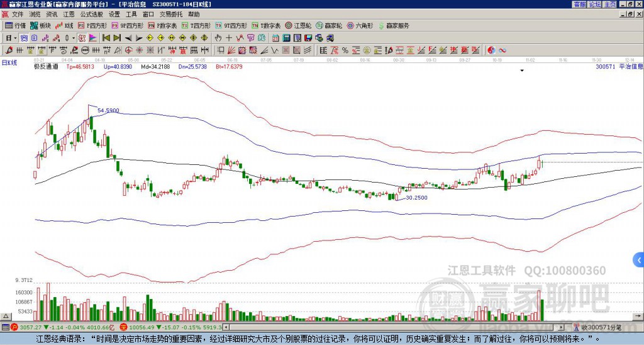This screenshot has width=644, height=345.
Task: Open the calendar icon in toolbar
Action: coord(275,38)
